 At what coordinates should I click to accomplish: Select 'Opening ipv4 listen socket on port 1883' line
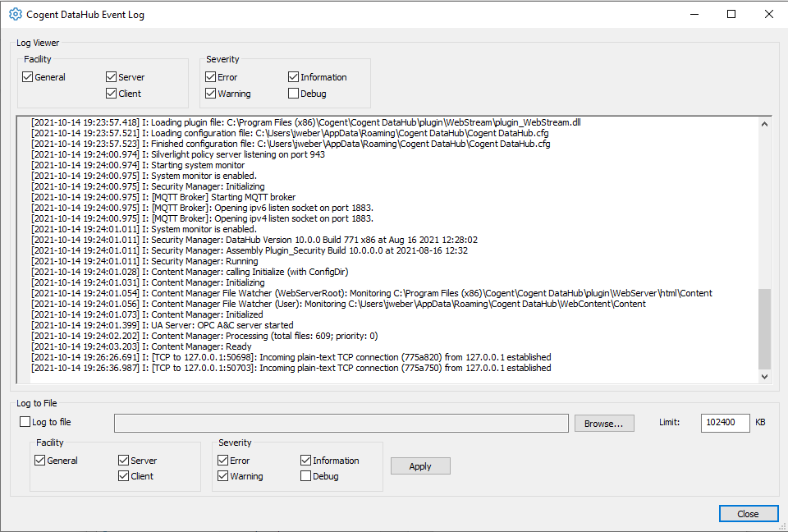202,218
